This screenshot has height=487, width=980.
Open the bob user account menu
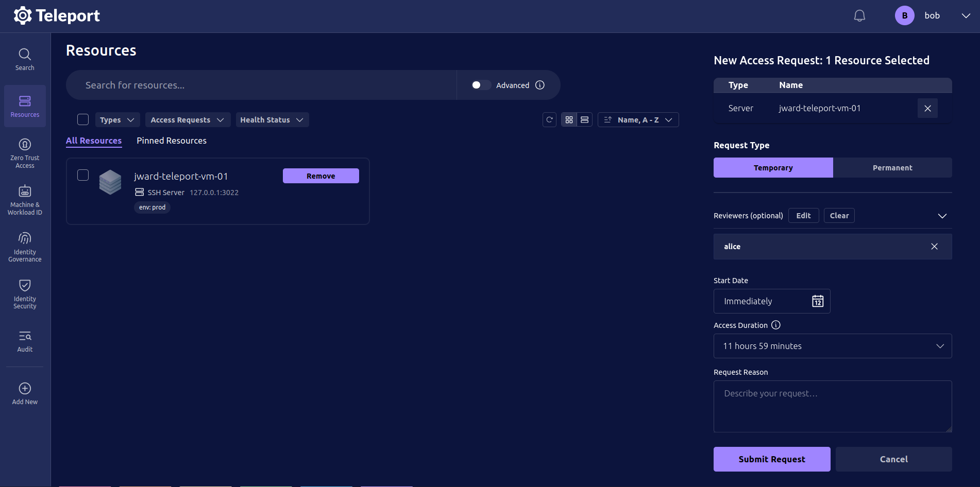[x=932, y=15]
